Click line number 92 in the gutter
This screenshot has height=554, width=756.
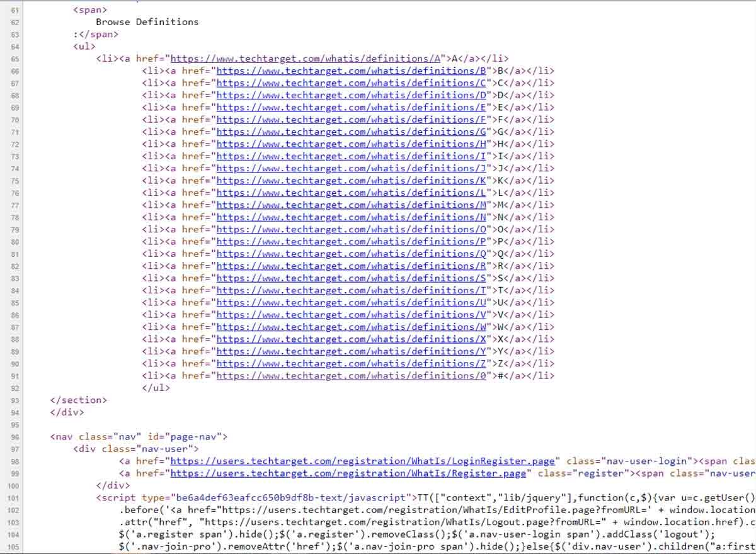pyautogui.click(x=15, y=387)
